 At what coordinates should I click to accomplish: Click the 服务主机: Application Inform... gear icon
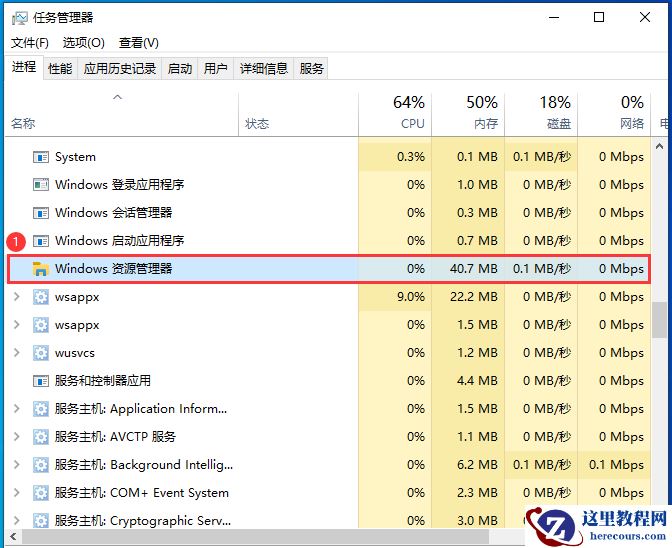tap(41, 409)
